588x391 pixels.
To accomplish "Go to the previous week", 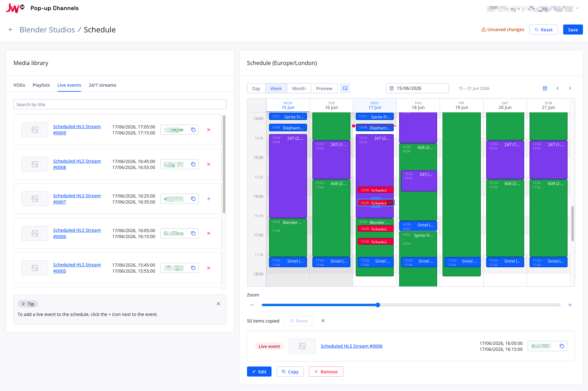I will click(x=558, y=88).
